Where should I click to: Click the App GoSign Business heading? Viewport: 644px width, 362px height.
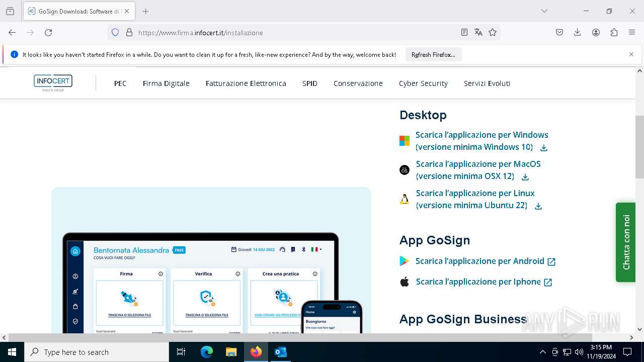463,319
